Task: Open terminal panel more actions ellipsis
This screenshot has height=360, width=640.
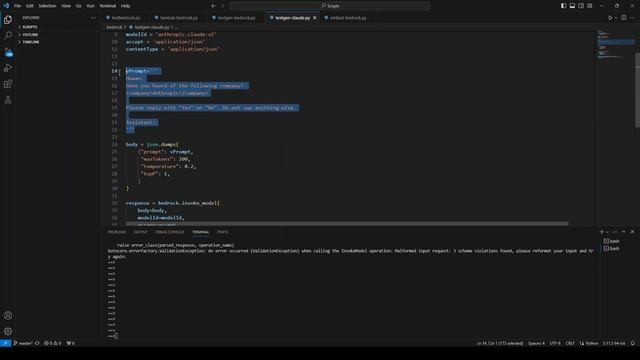Action: pos(615,232)
